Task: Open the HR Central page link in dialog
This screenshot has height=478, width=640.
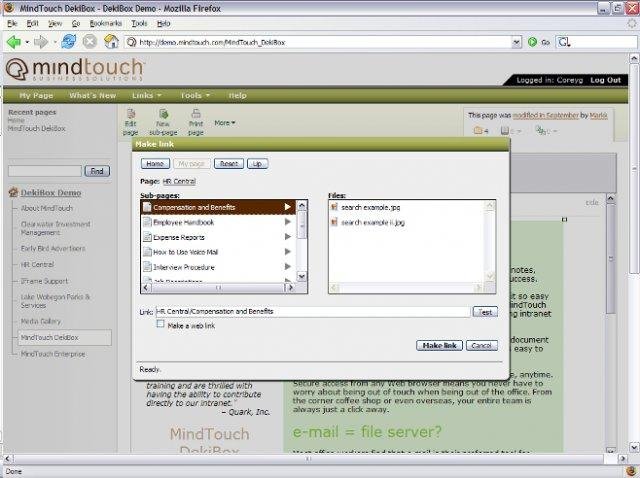Action: point(179,181)
